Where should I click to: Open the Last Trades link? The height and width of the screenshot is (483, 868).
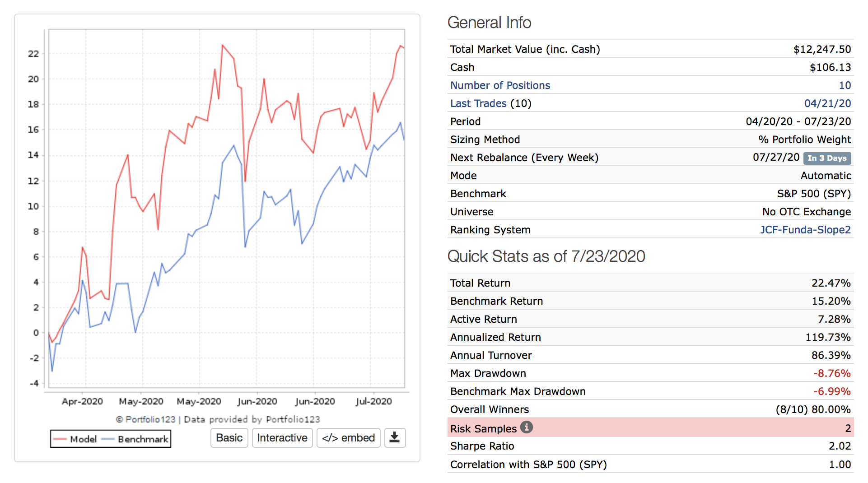pos(478,103)
